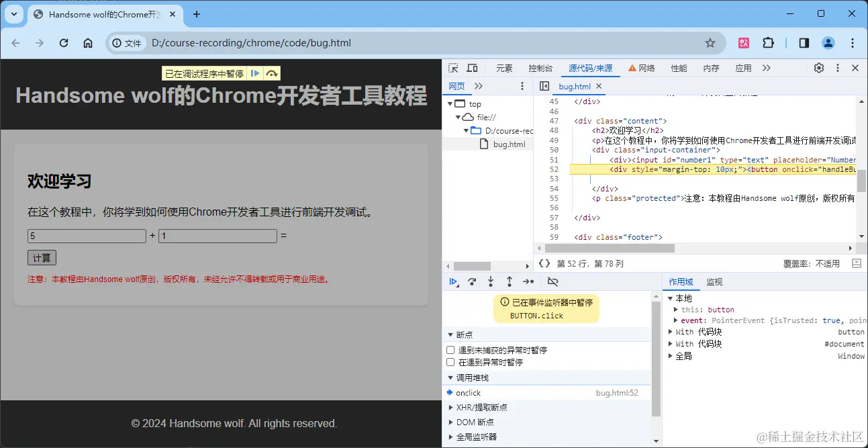Open the Chrome profile avatar

tap(828, 43)
